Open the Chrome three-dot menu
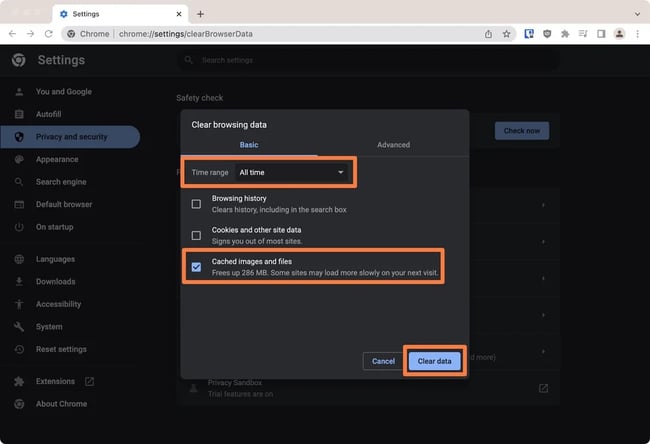 [637, 33]
